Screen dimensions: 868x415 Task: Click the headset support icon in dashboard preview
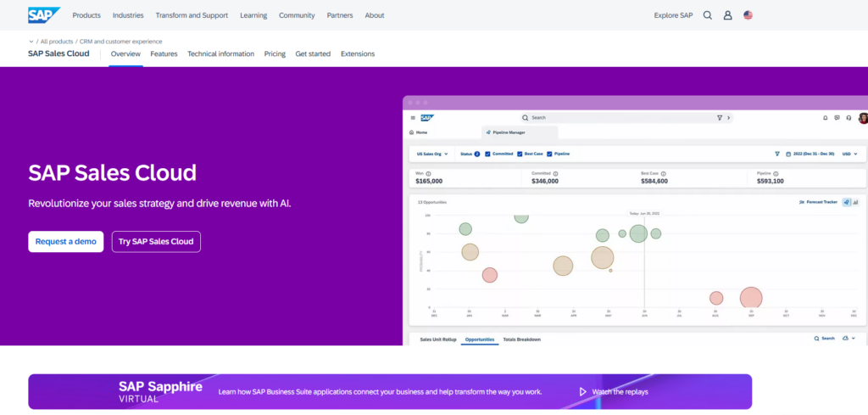point(849,117)
